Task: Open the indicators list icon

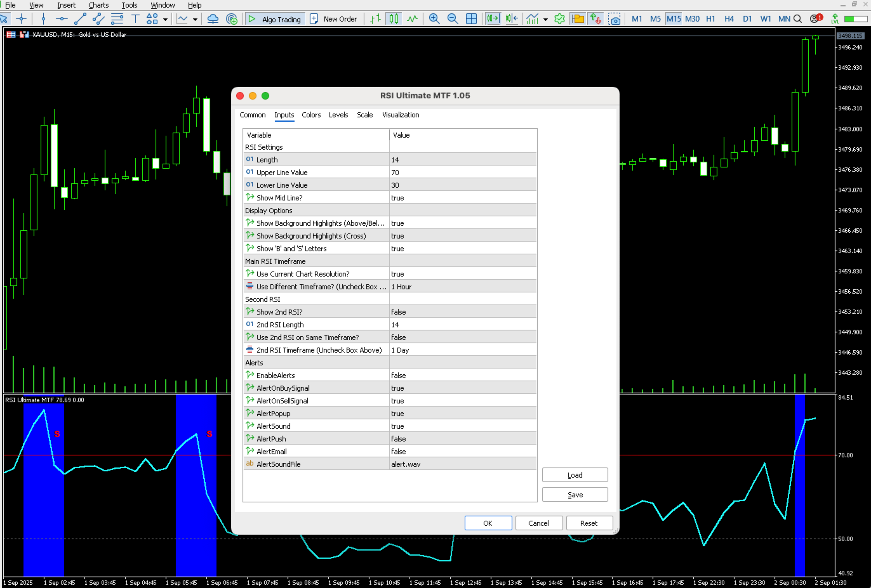Action: [x=532, y=19]
